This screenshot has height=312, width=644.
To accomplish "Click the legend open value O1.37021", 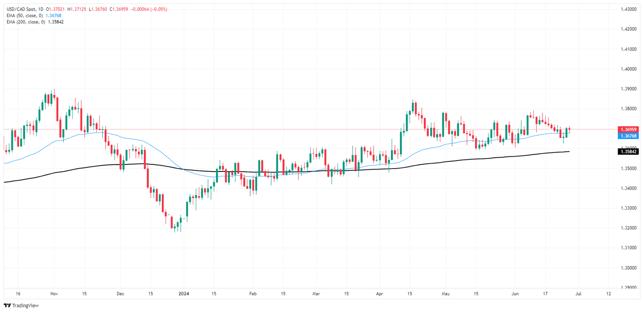I will (x=56, y=9).
